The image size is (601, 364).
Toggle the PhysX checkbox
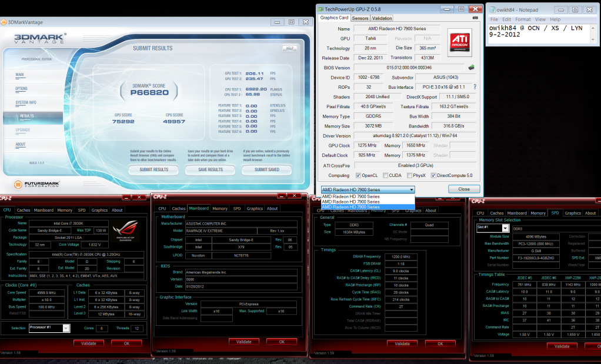tap(409, 175)
